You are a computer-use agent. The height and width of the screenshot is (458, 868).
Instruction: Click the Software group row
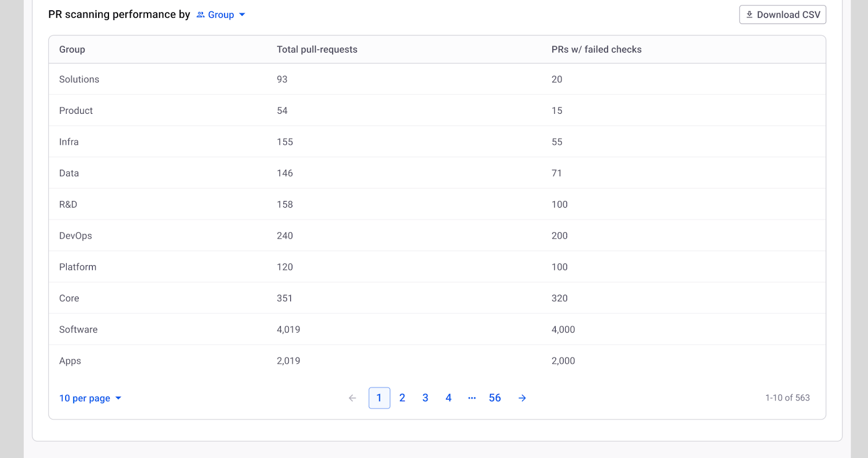pyautogui.click(x=78, y=330)
